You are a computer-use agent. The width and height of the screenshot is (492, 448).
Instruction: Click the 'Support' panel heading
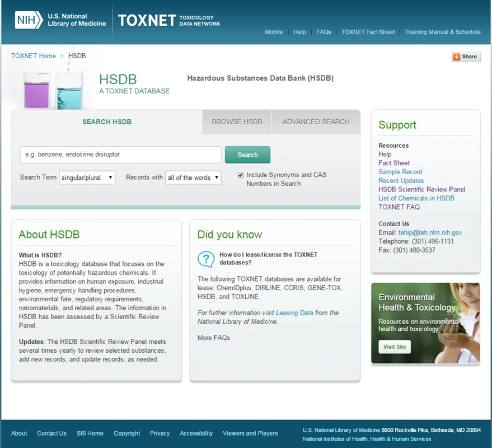[397, 125]
